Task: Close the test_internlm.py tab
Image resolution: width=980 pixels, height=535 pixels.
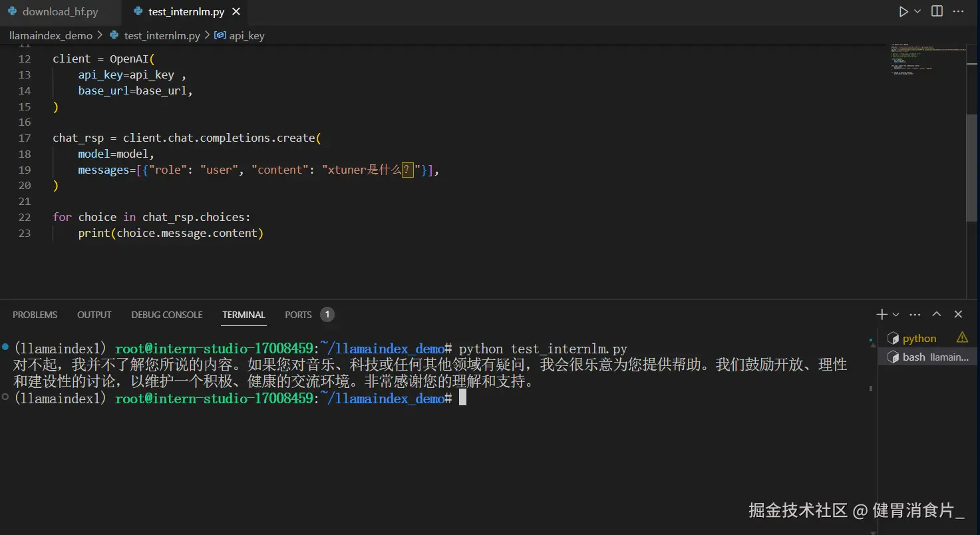Action: click(236, 12)
